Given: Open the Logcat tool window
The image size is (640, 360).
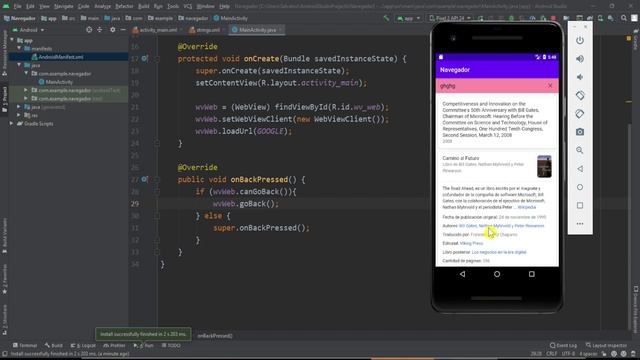Looking at the screenshot, I should (x=83, y=345).
